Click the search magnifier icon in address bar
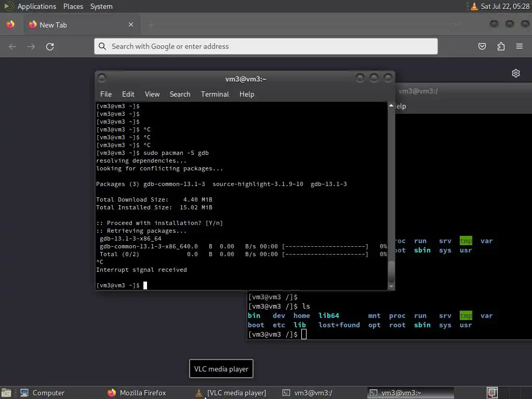This screenshot has width=532, height=399. click(102, 46)
